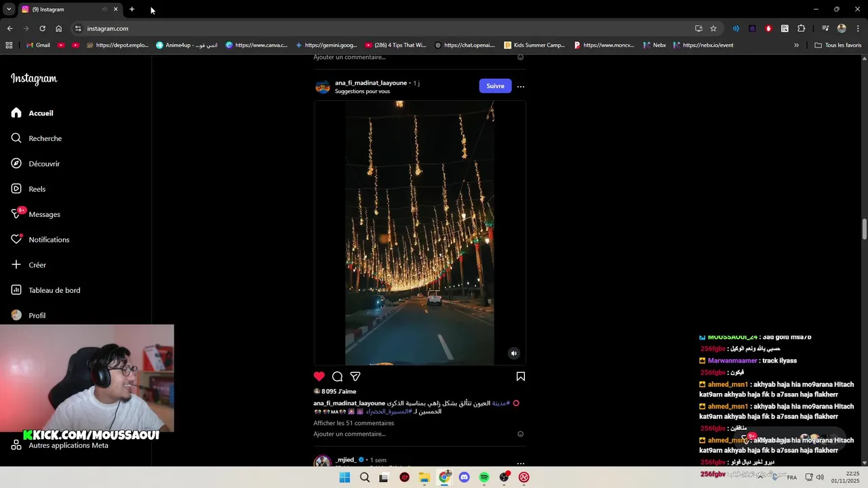Open more options for _mjied_ post
The image size is (868, 488).
click(x=521, y=463)
